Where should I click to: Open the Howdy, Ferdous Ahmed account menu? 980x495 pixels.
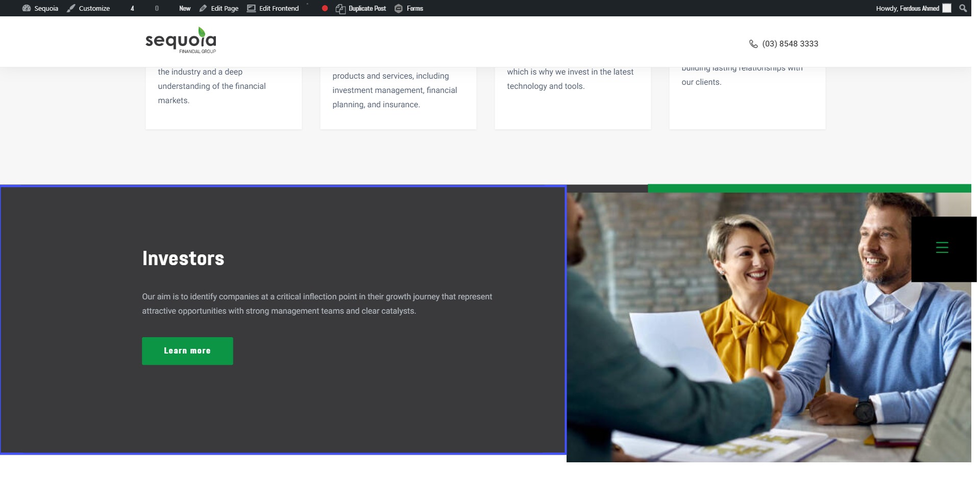[x=907, y=8]
